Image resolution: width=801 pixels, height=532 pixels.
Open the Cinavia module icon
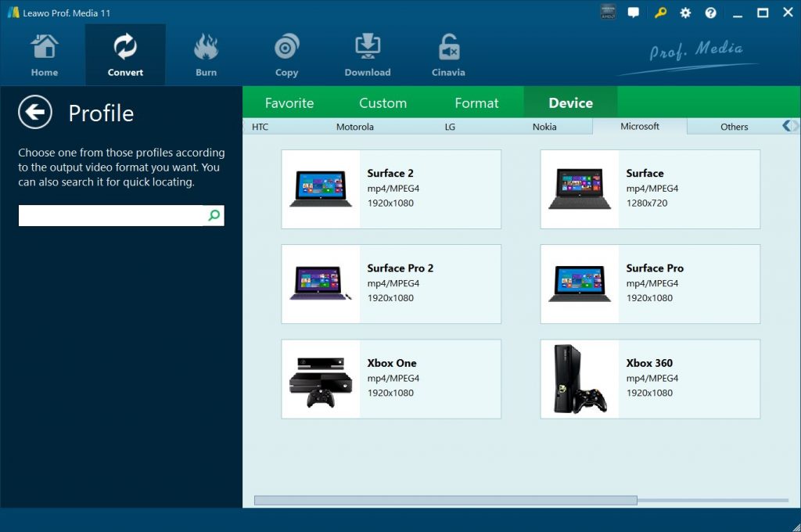[x=447, y=47]
